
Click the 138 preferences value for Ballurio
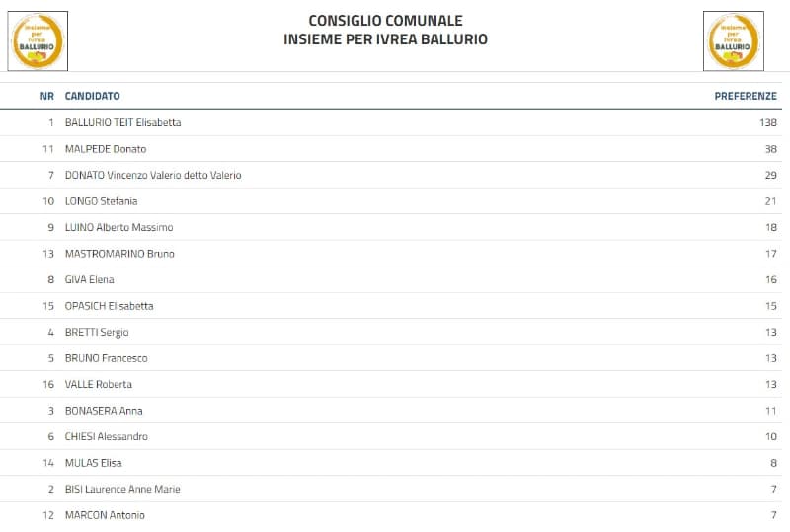(x=768, y=122)
